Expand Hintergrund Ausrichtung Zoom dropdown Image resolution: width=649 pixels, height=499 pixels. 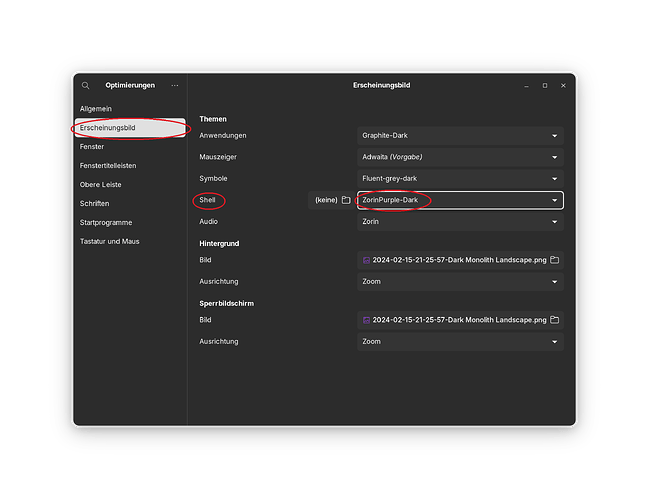[460, 282]
